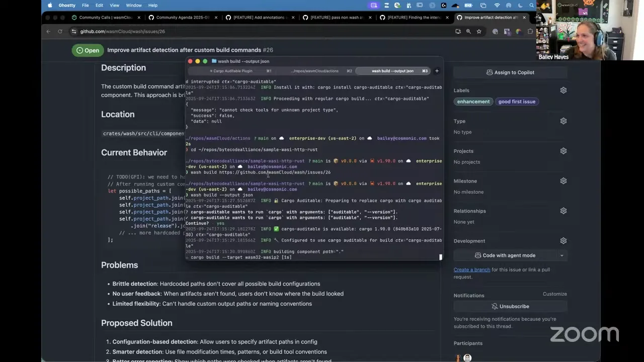The width and height of the screenshot is (644, 362).
Task: Select Cargo Auditable Plugin terminal tab
Action: (231, 71)
